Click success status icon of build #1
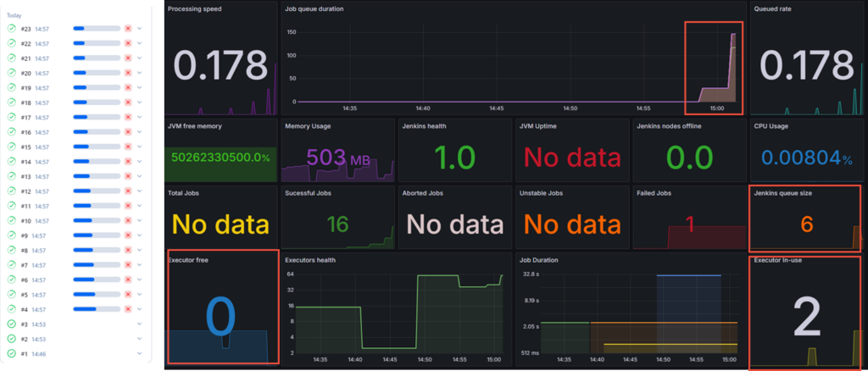The height and width of the screenshot is (371, 868). (12, 353)
